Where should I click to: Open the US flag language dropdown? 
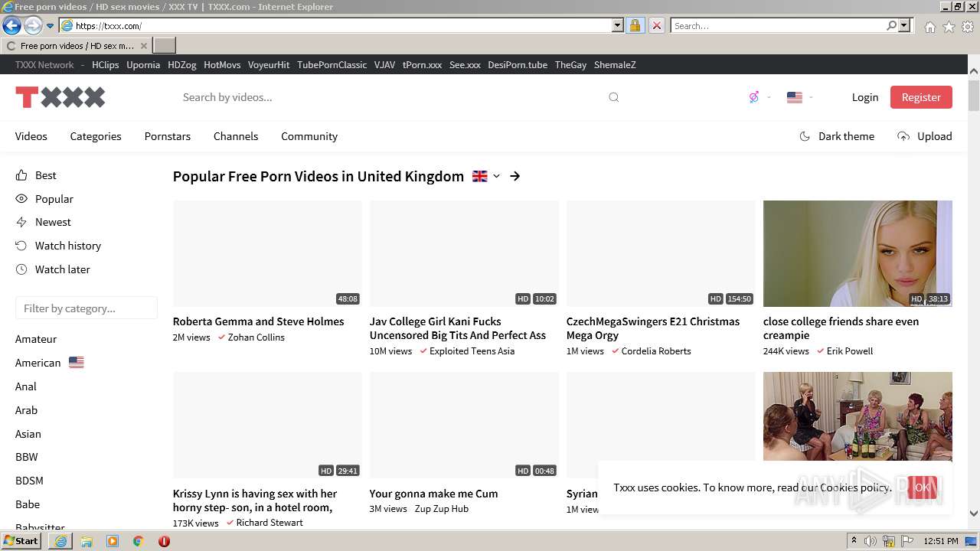tap(800, 97)
